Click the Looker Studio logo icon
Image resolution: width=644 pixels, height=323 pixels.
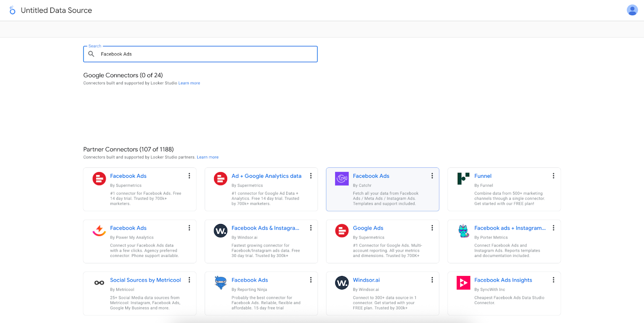[12, 10]
